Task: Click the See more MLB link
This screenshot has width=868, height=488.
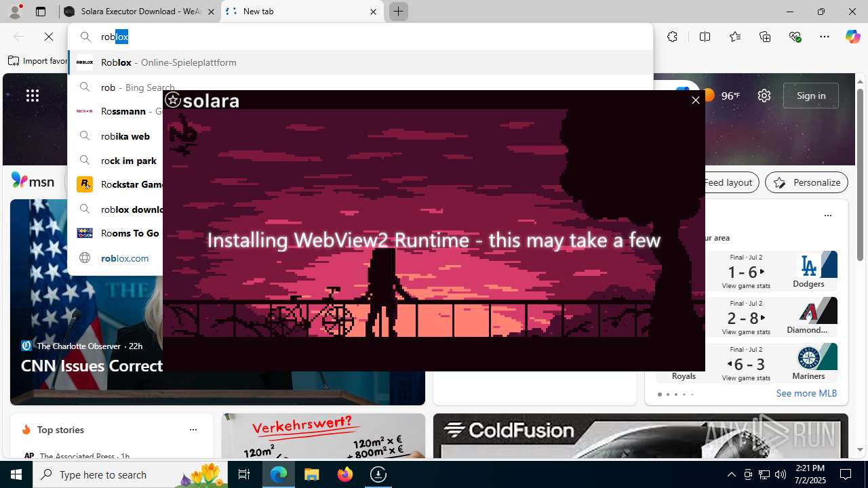Action: coord(806,393)
